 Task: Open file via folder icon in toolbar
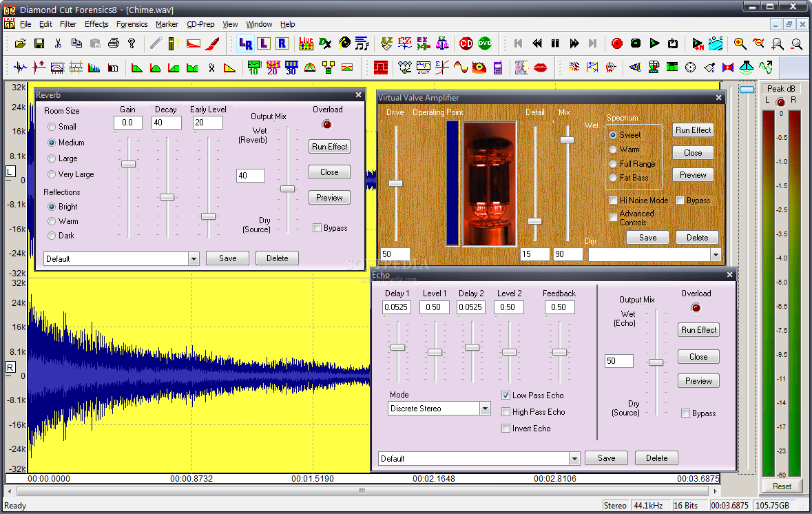pos(20,43)
